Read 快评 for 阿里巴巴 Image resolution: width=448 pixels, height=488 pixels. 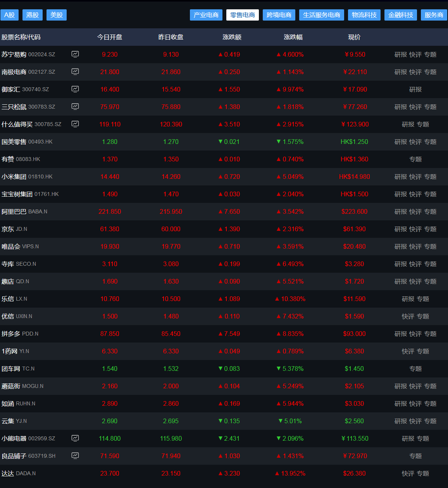(x=415, y=212)
